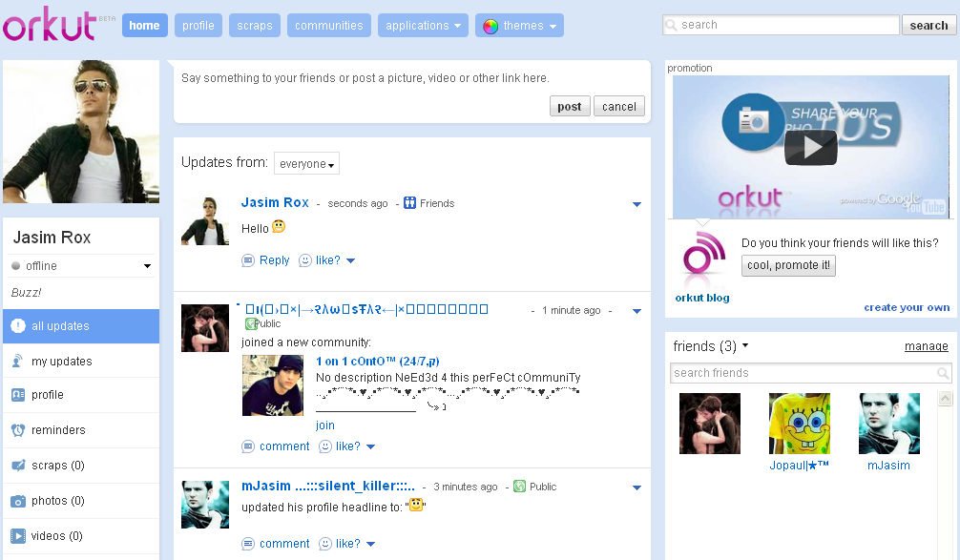This screenshot has width=960, height=560.
Task: Play the Share Your Photos promotion video
Action: pyautogui.click(x=810, y=148)
